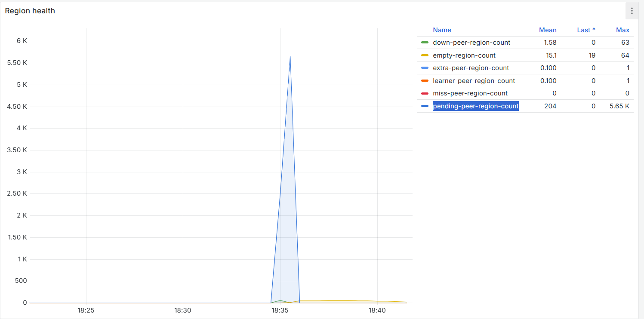Sort legend by Mean column header

(x=548, y=30)
